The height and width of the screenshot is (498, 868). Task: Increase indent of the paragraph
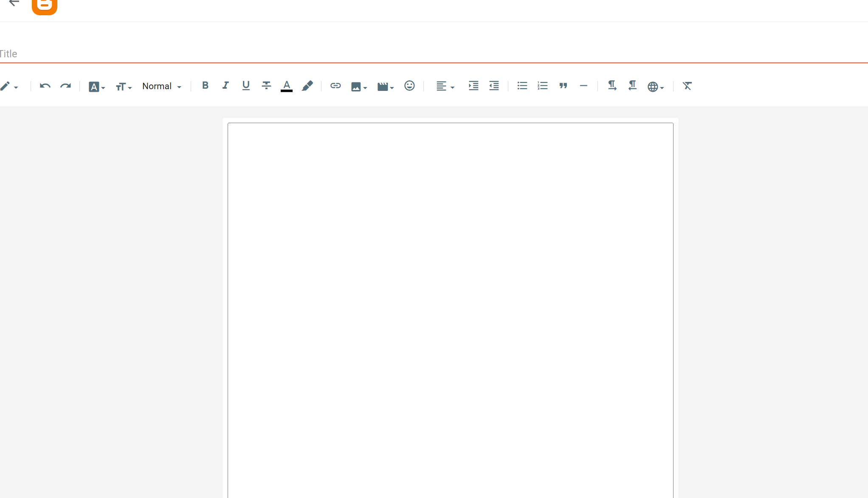[473, 86]
